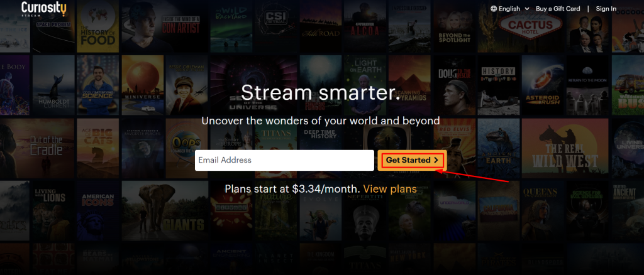Click the Curiosity Stream logo
644x275 pixels.
point(43,9)
